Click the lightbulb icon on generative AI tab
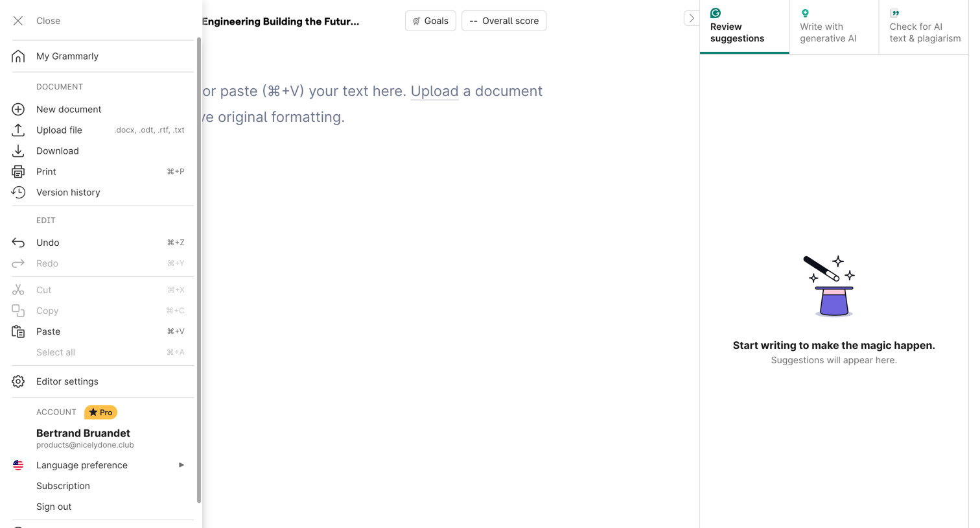The width and height of the screenshot is (980, 528). pyautogui.click(x=805, y=13)
